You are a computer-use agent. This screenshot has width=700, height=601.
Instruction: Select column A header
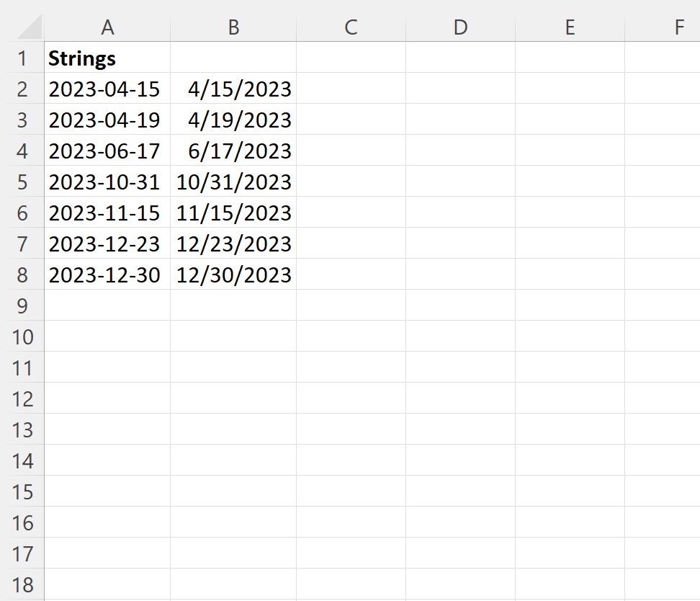point(107,27)
